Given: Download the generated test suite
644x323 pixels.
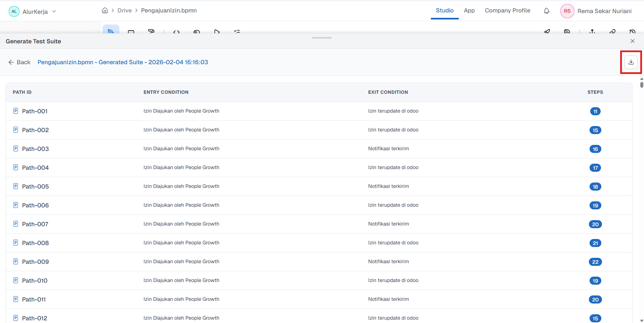Looking at the screenshot, I should [x=631, y=62].
